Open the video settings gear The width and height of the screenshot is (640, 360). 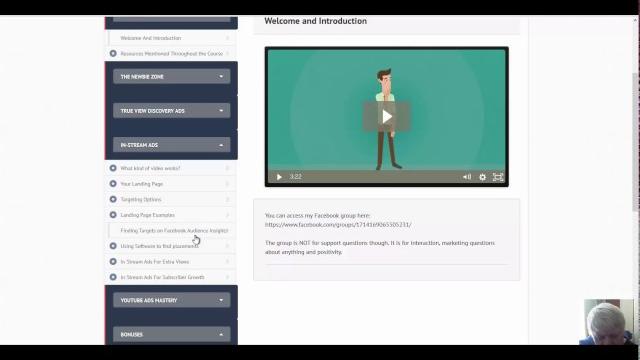pyautogui.click(x=482, y=177)
